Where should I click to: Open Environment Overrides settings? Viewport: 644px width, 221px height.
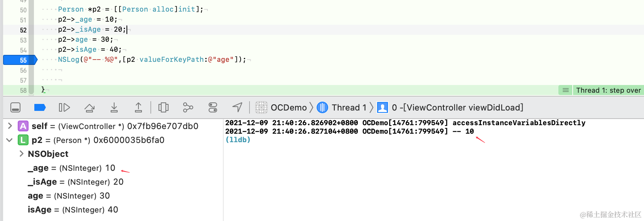213,107
